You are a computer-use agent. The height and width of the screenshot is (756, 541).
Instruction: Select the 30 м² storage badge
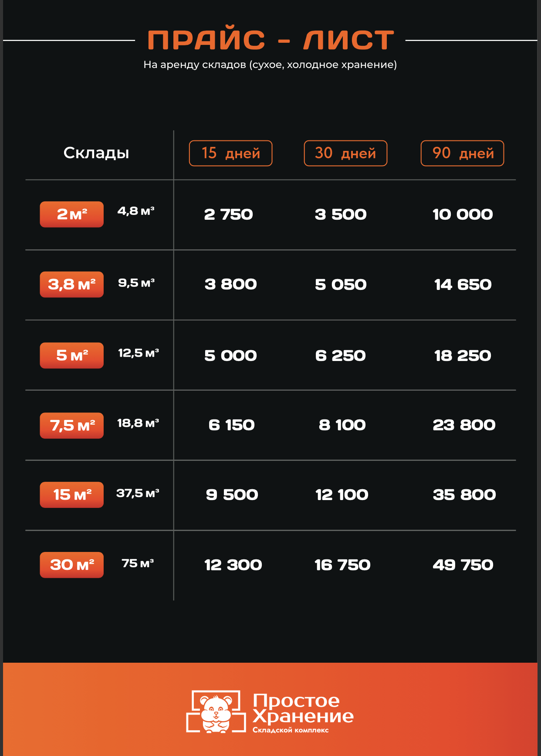[72, 565]
